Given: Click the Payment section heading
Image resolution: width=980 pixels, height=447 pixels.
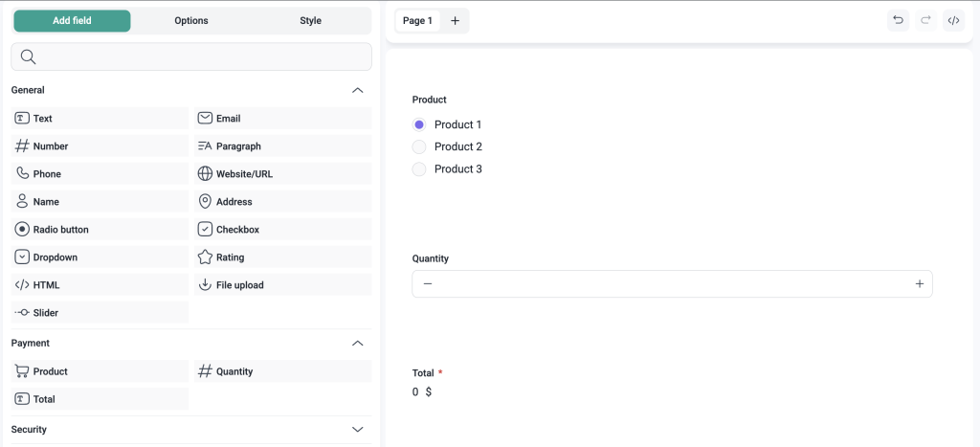Looking at the screenshot, I should [31, 344].
